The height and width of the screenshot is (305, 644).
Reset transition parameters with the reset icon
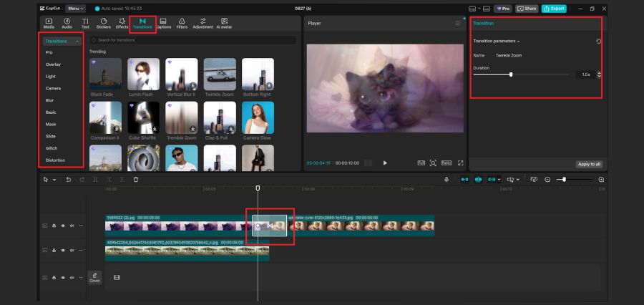pos(598,42)
